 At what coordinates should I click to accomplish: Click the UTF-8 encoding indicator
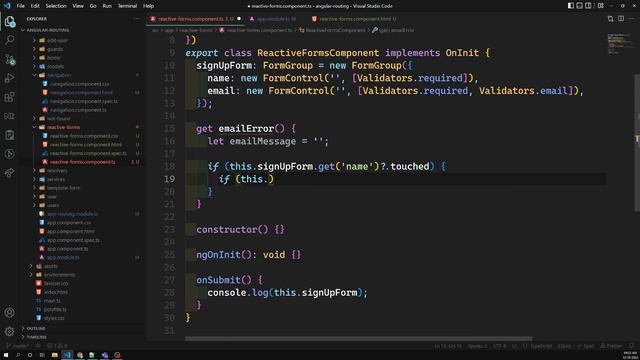[499, 346]
